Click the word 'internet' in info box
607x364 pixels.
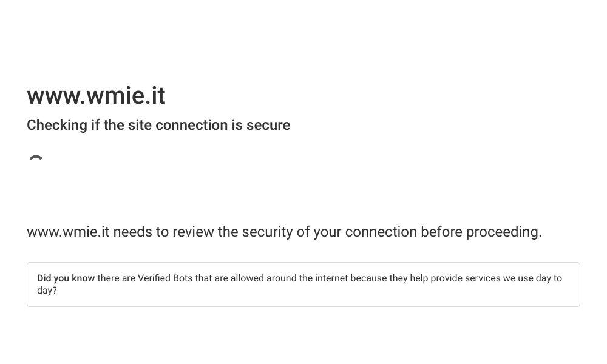point(331,278)
